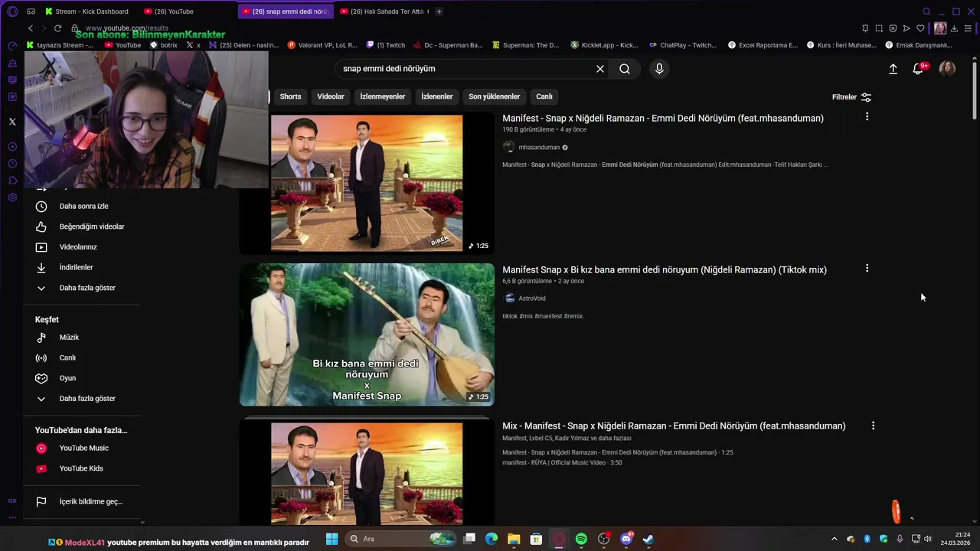Open the botrix bookmark
This screenshot has width=980, height=551.
click(x=164, y=45)
